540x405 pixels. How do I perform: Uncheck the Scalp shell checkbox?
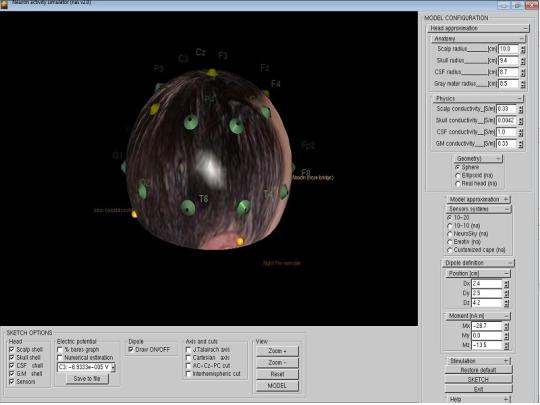[12, 350]
